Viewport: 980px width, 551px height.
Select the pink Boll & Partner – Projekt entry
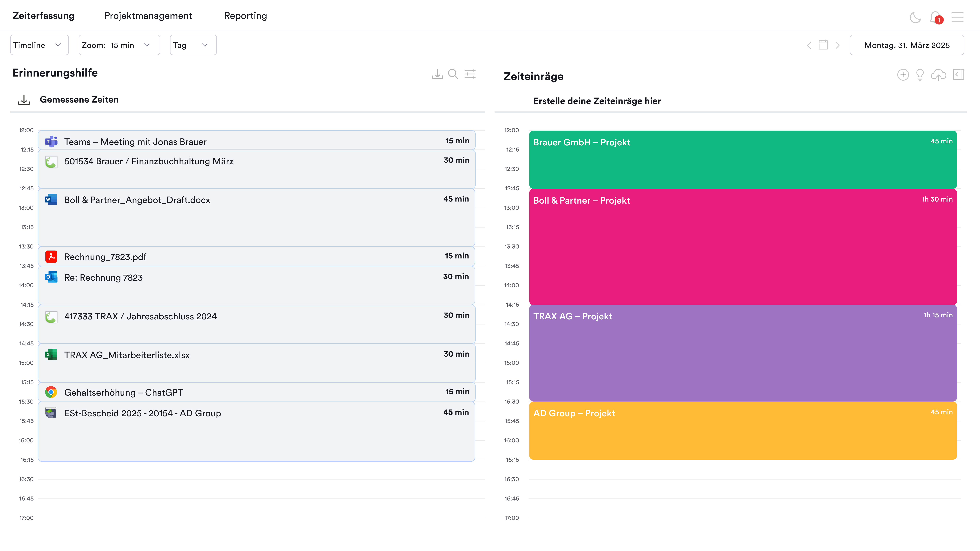[x=743, y=246]
